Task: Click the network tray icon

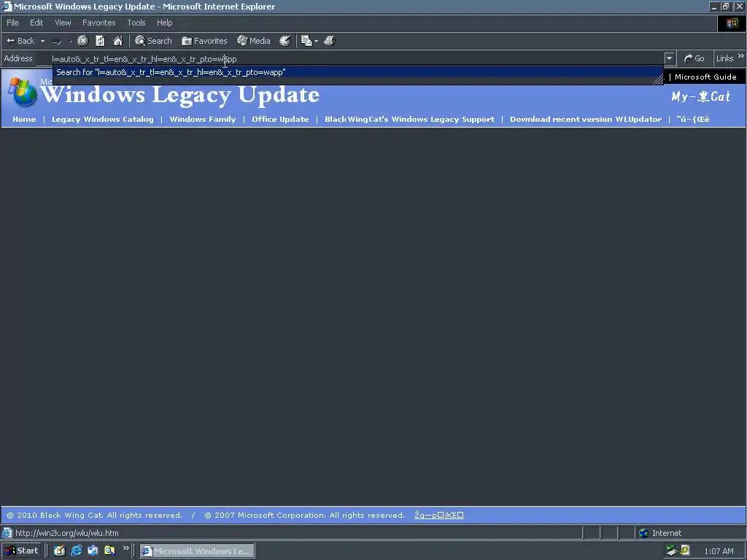Action: coord(672,551)
